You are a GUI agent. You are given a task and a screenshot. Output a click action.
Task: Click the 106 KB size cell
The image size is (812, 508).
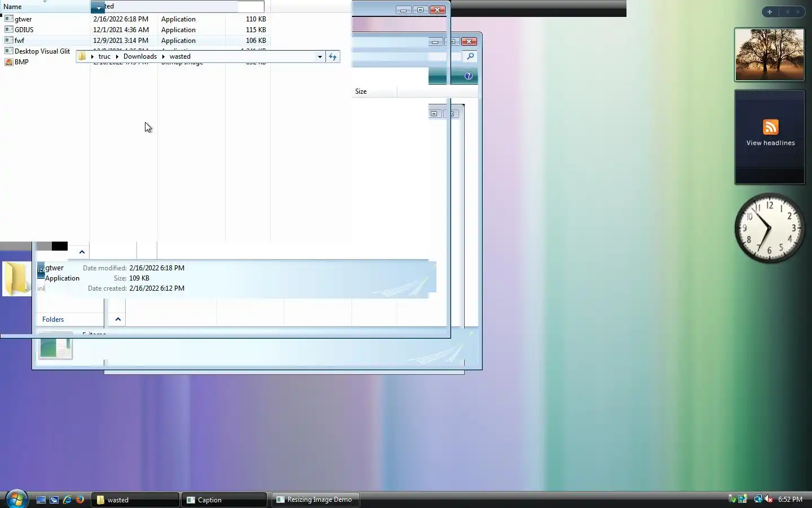point(256,41)
